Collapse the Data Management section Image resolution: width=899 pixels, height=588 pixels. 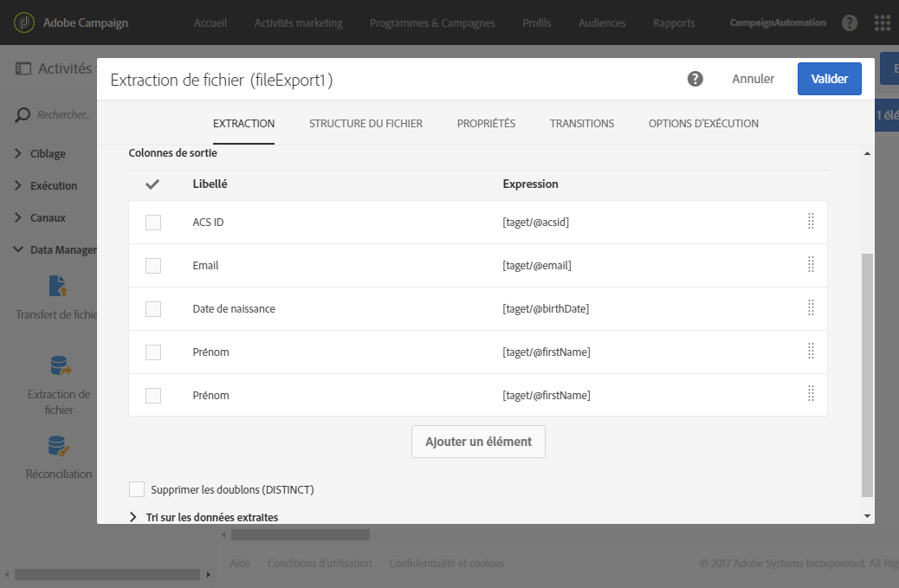(19, 249)
